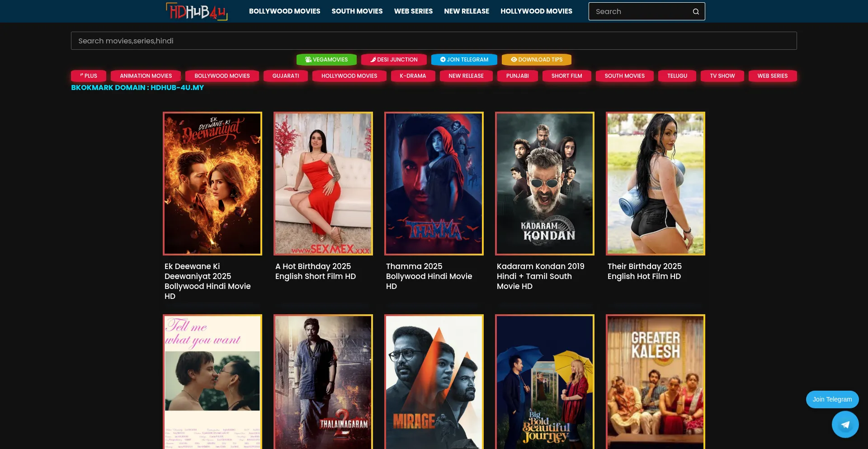Open the Kadaram Kondan poster thumbnail
Viewport: 868px width, 449px height.
click(544, 184)
